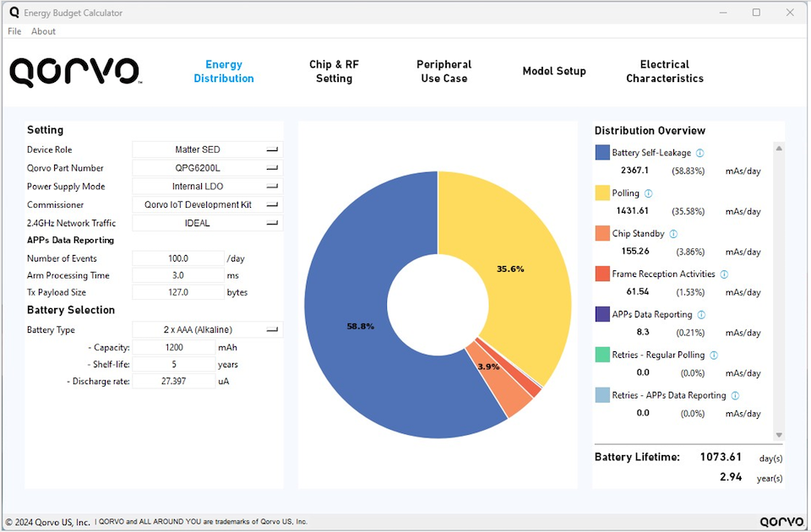Click the blue Battery Self-Leakage color swatch
This screenshot has width=811, height=532.
point(602,153)
